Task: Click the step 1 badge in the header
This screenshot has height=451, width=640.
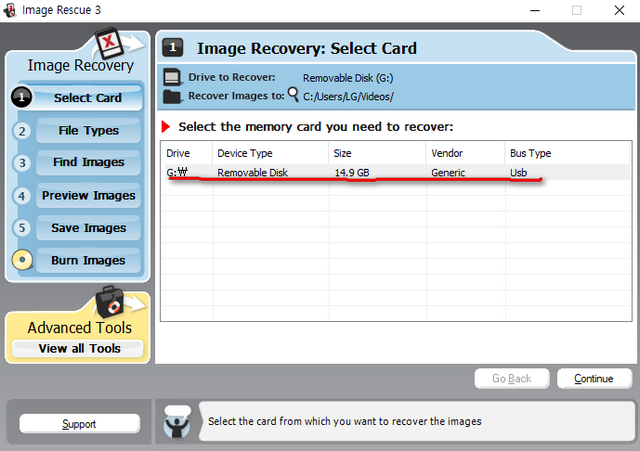Action: (173, 47)
